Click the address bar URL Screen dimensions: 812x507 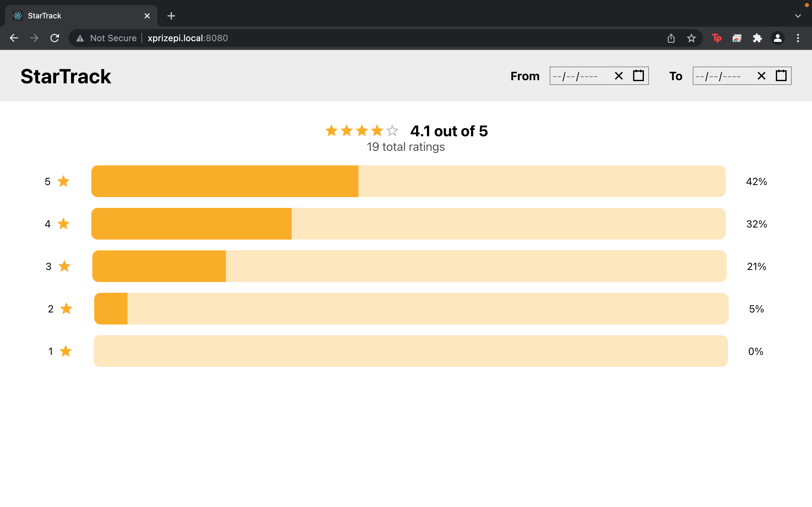[187, 38]
